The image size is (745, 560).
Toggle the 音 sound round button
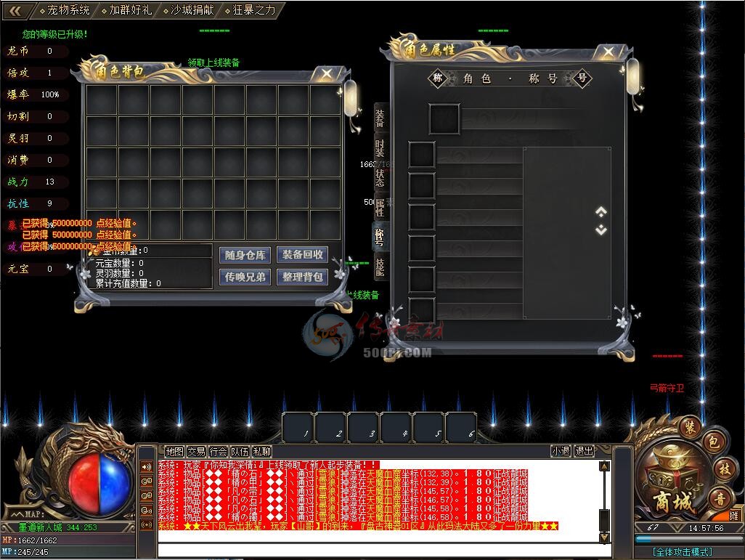pos(720,499)
